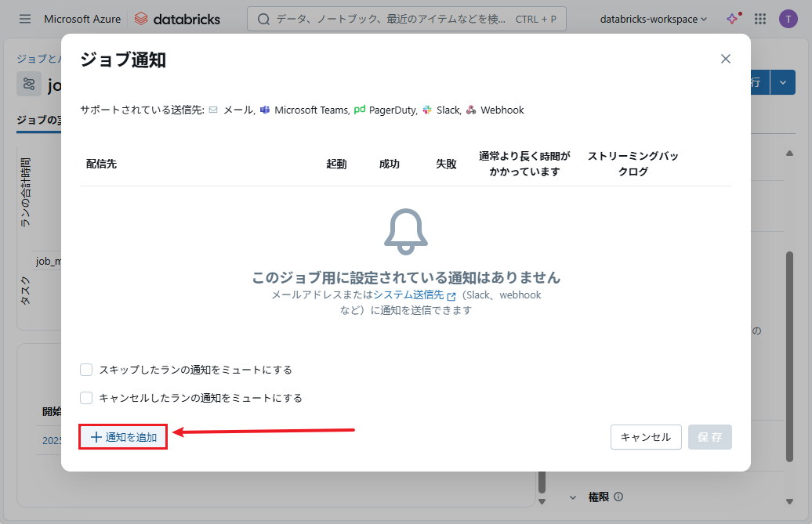
Task: Open the システム送信先 link
Action: click(408, 295)
